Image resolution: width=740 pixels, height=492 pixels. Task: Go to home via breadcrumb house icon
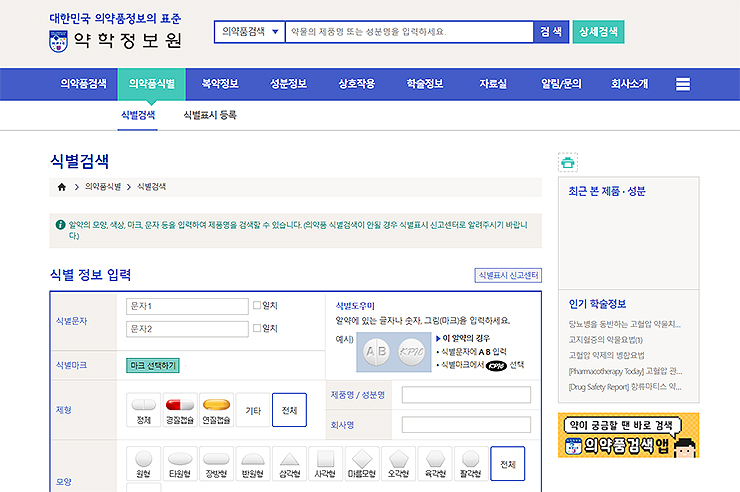62,187
